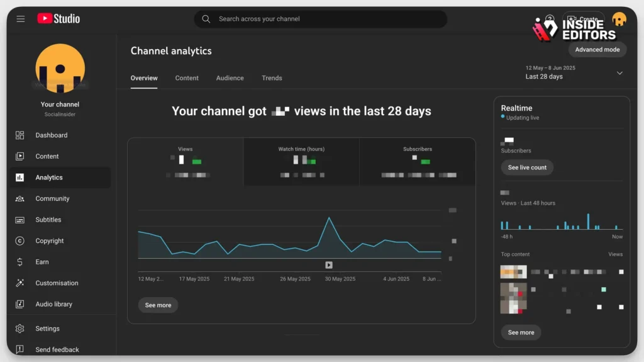Image resolution: width=644 pixels, height=362 pixels.
Task: Click the Earn dollar icon
Action: click(x=19, y=262)
